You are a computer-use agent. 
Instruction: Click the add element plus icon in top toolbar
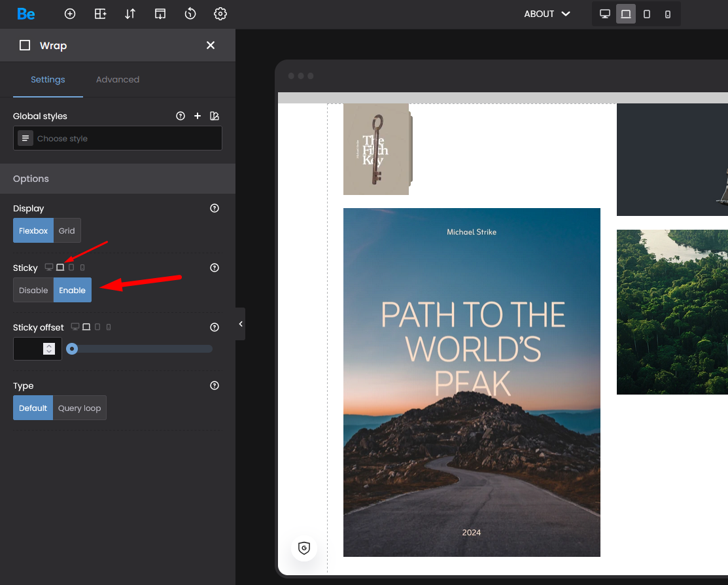coord(70,14)
